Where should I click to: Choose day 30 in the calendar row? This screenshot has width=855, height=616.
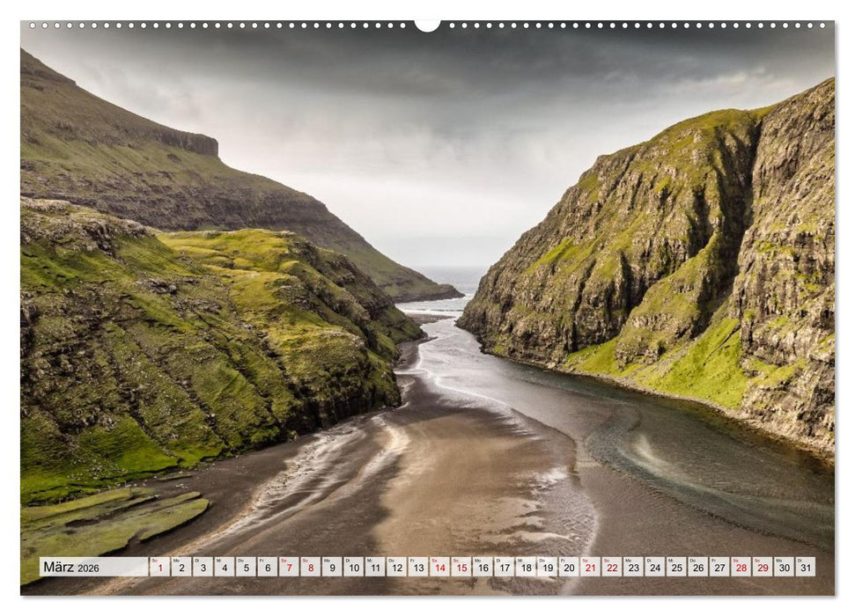point(784,567)
